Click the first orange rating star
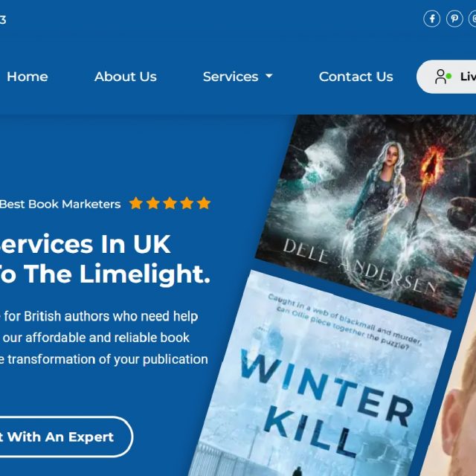The height and width of the screenshot is (476, 476). 135,203
